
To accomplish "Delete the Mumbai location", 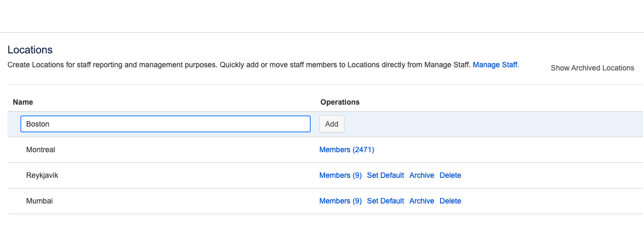I will (x=450, y=201).
